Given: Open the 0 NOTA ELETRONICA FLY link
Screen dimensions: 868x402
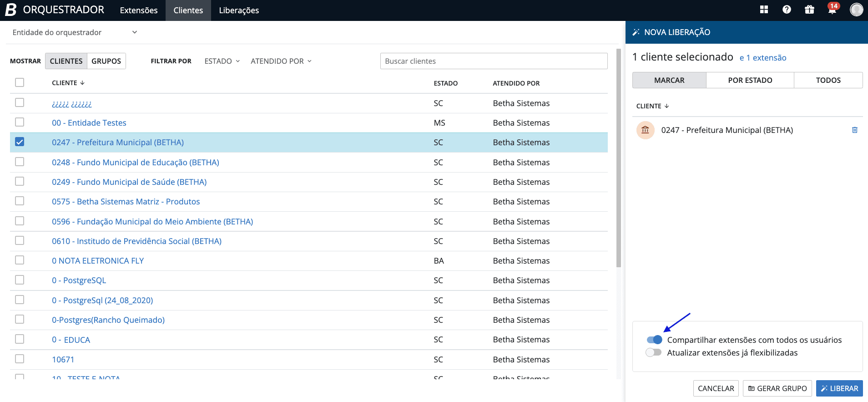Looking at the screenshot, I should tap(98, 261).
